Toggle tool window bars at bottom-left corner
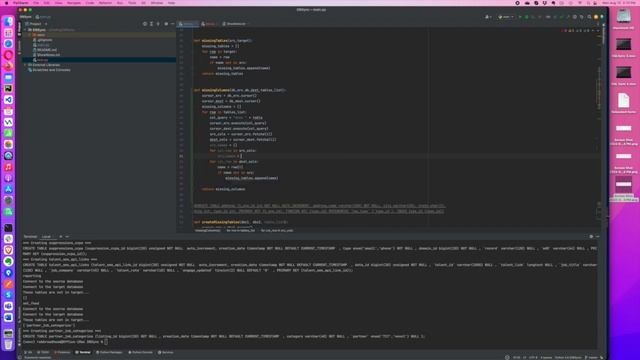 point(20,358)
